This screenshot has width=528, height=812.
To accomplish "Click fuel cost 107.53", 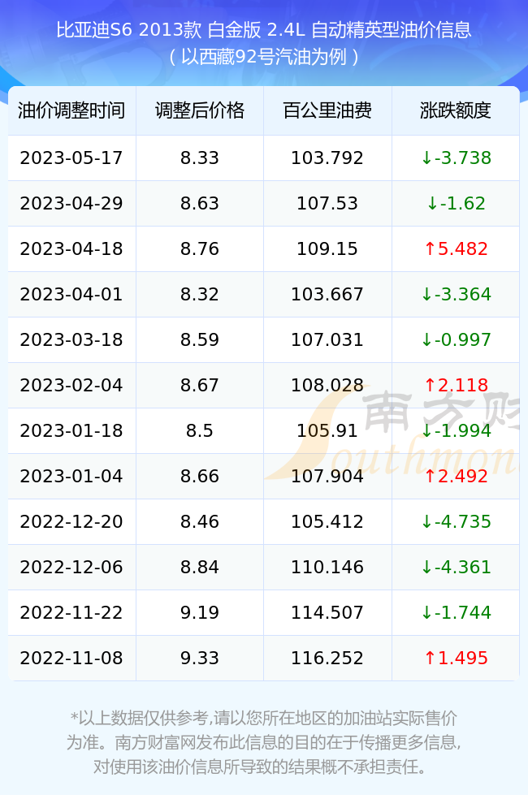I will (327, 204).
